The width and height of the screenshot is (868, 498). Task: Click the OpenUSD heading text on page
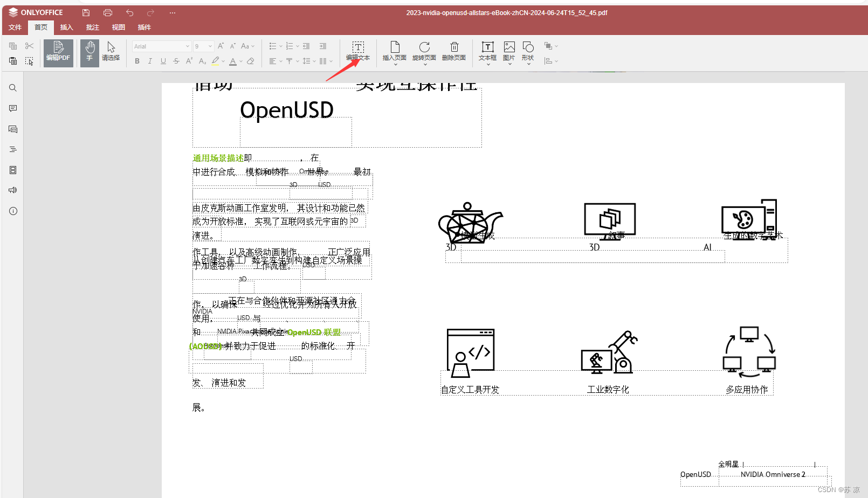point(287,110)
